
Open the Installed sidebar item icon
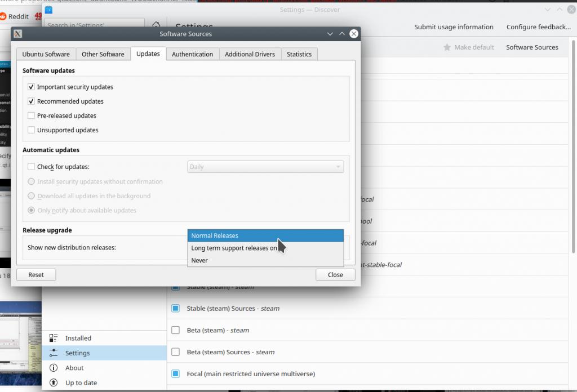point(54,338)
